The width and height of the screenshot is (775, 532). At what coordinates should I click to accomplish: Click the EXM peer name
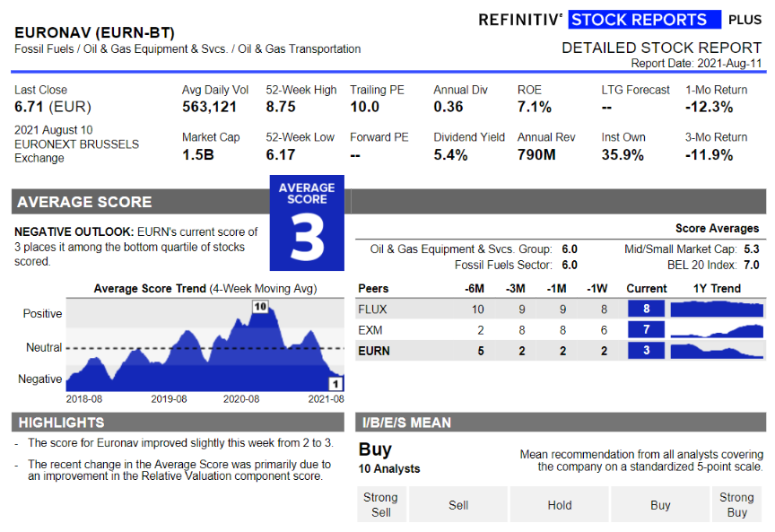tap(370, 330)
